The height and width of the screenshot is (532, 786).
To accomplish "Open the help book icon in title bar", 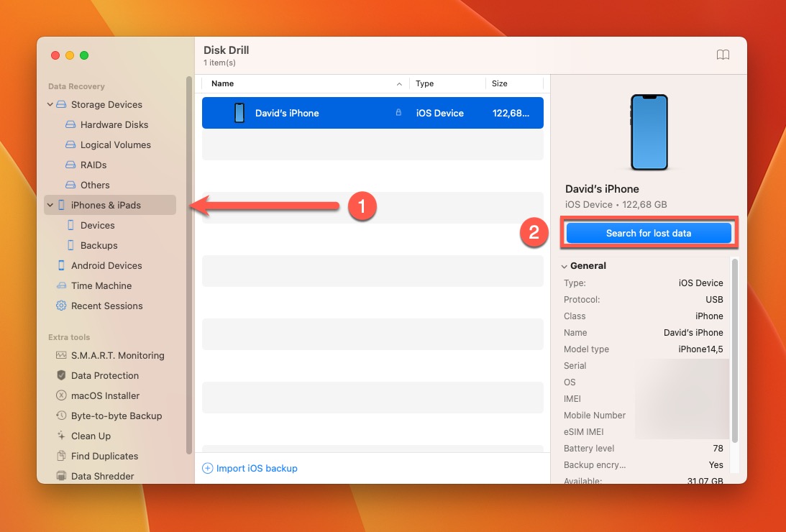I will click(723, 55).
